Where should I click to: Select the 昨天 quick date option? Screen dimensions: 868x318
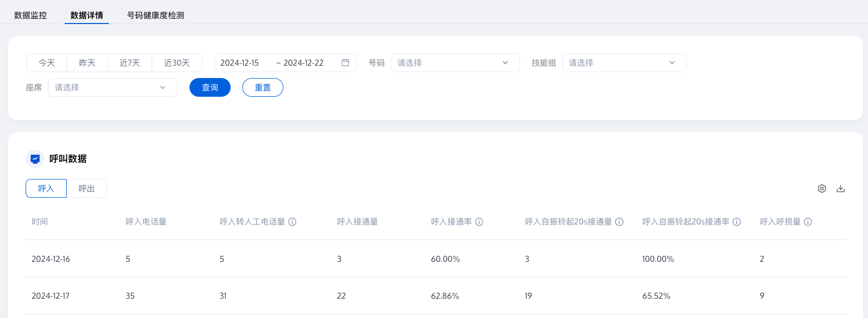87,63
